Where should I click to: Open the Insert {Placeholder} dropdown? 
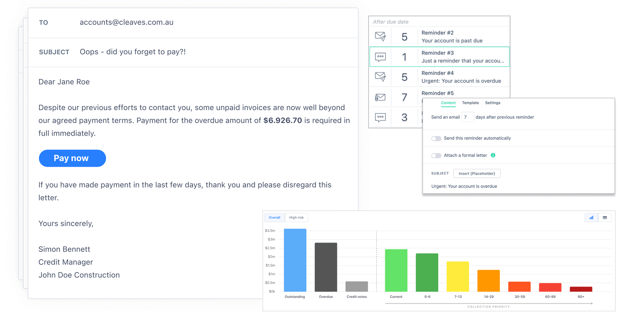tap(477, 173)
